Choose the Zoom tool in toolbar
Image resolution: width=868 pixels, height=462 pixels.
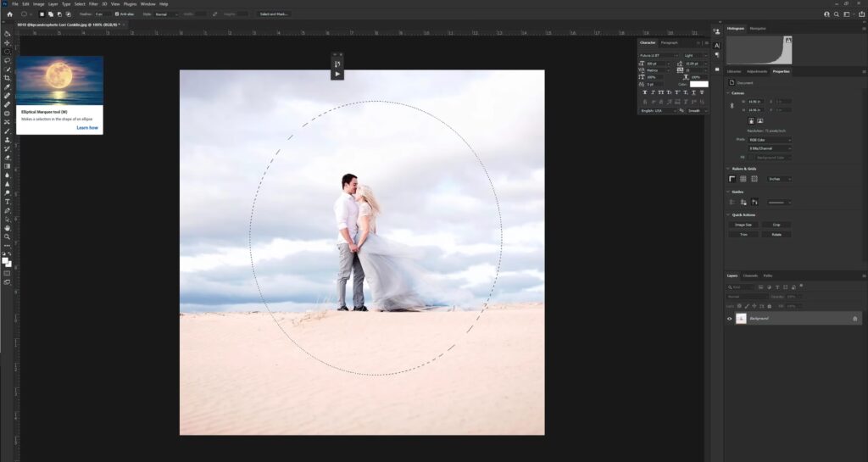click(x=8, y=237)
